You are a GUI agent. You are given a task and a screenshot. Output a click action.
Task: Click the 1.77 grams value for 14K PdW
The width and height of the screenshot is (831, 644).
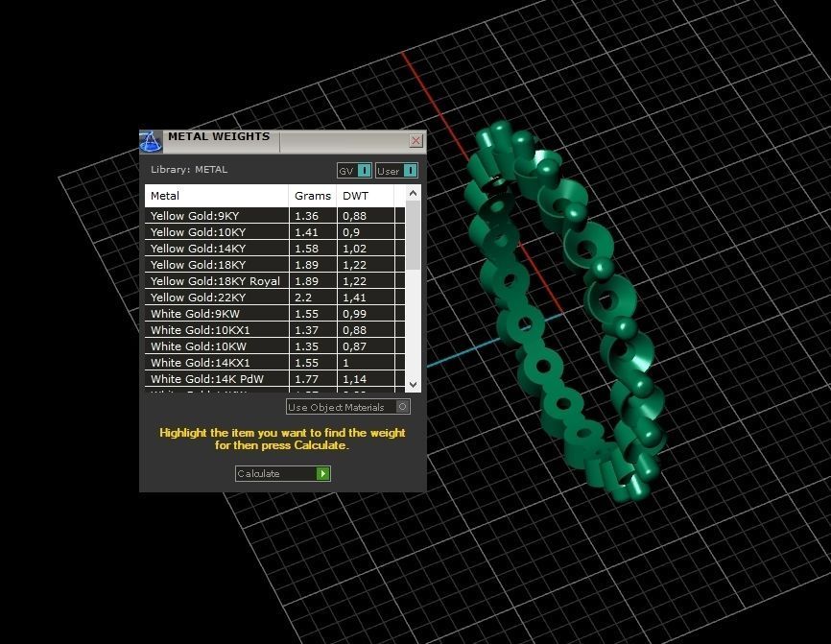306,379
